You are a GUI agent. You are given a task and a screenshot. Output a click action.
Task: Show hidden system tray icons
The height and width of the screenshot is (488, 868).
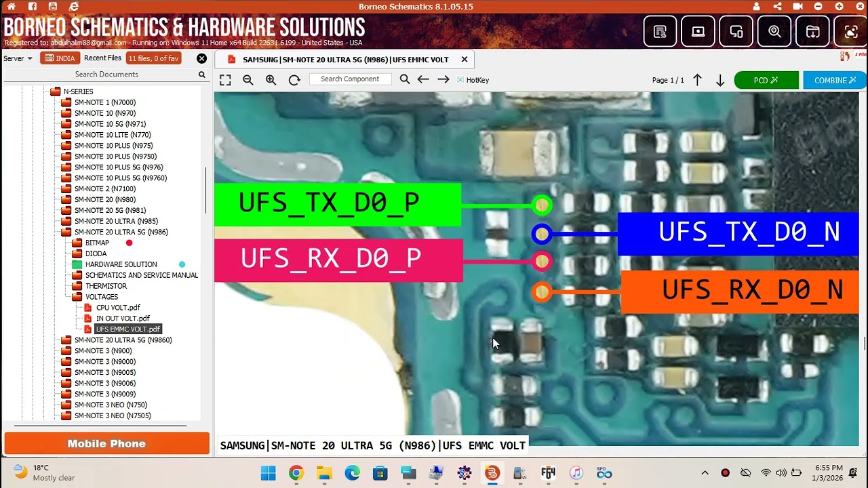[x=705, y=472]
